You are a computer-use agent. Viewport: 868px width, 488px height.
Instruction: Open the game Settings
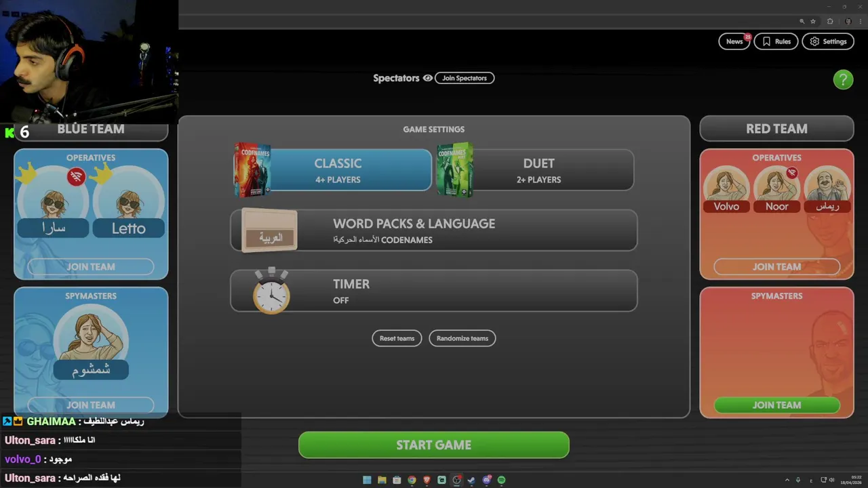828,41
